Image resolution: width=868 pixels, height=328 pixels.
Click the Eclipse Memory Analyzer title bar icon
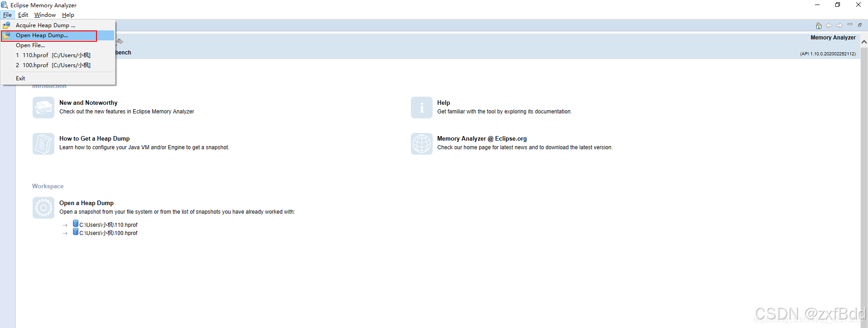pyautogui.click(x=5, y=5)
